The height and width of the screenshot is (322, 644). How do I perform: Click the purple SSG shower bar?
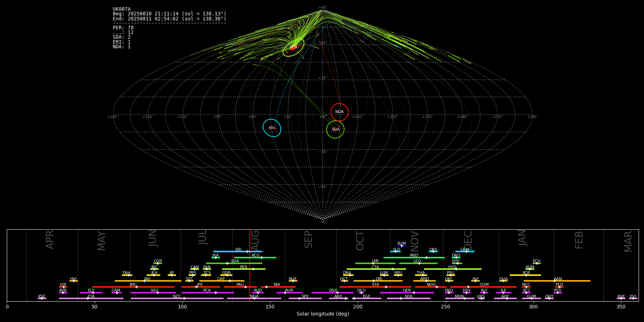click(x=153, y=293)
